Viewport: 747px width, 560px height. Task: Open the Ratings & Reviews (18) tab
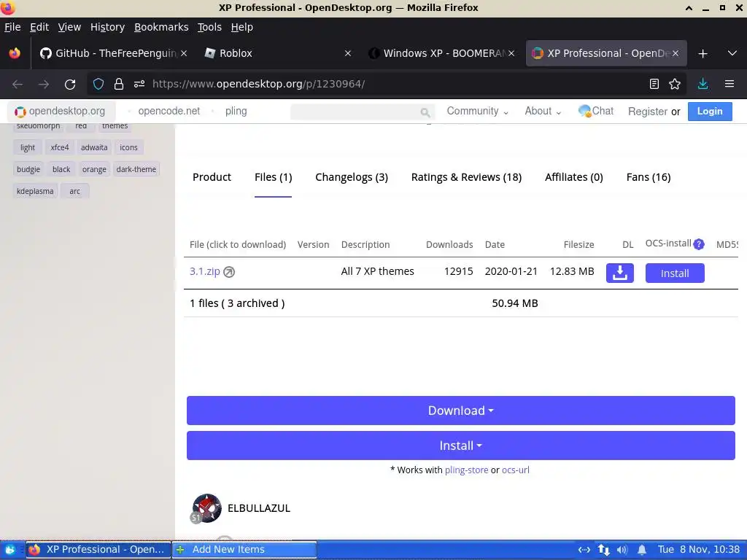point(466,177)
